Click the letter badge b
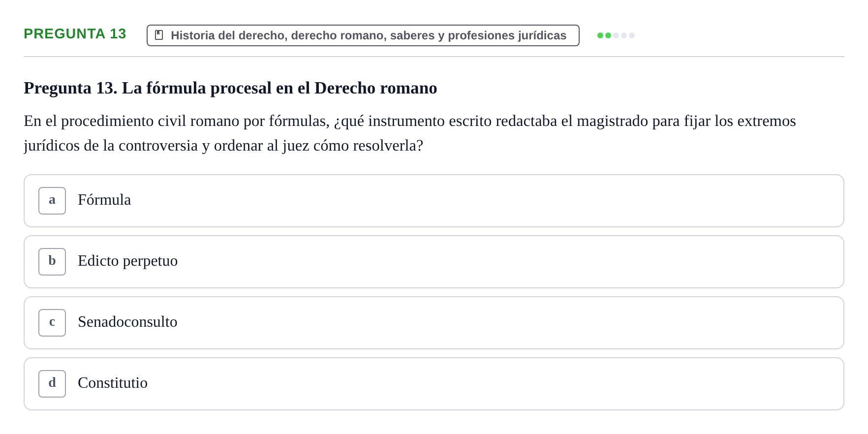Screen dimensions: 868x434 point(52,262)
